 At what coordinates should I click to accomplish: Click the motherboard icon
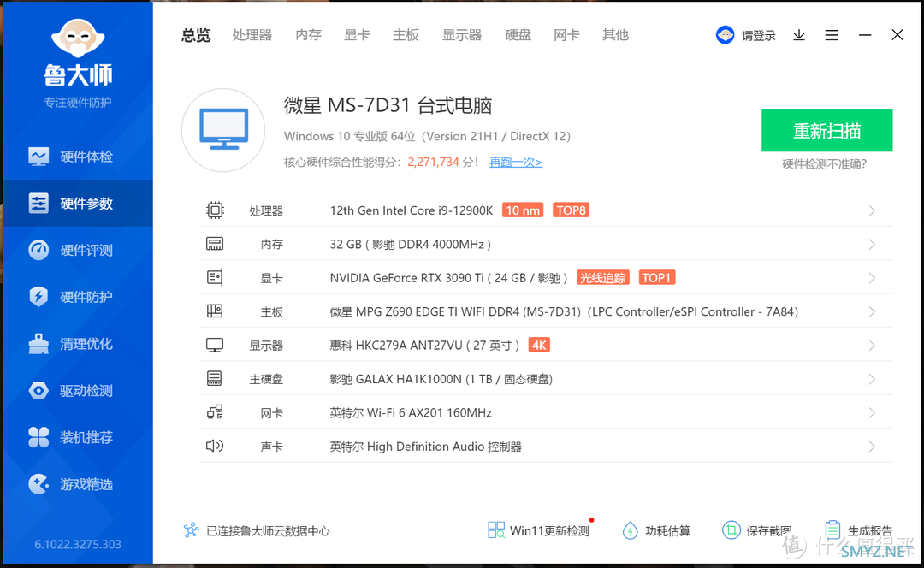[x=215, y=311]
